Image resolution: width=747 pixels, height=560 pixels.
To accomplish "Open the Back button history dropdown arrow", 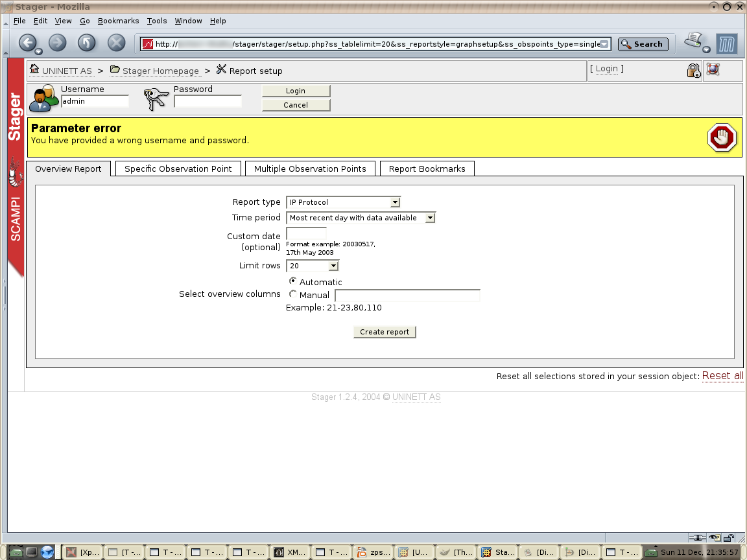I will 39,51.
